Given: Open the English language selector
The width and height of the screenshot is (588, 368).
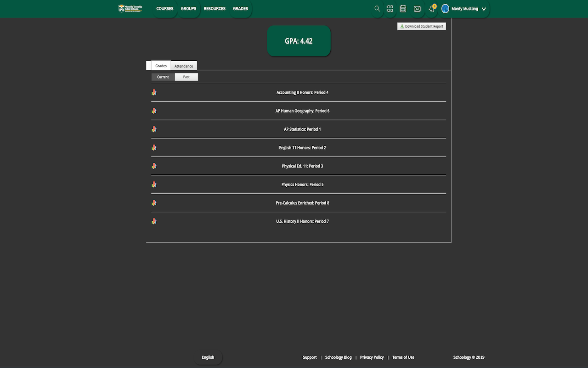Looking at the screenshot, I should (208, 357).
